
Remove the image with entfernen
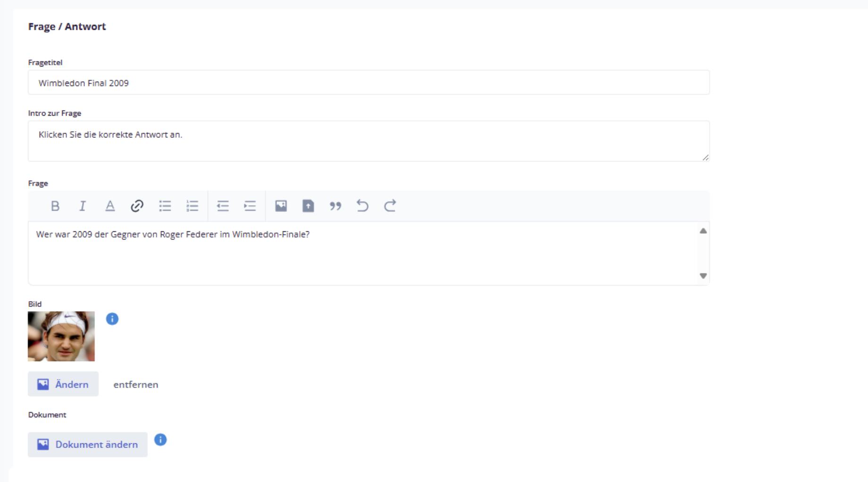pos(136,385)
